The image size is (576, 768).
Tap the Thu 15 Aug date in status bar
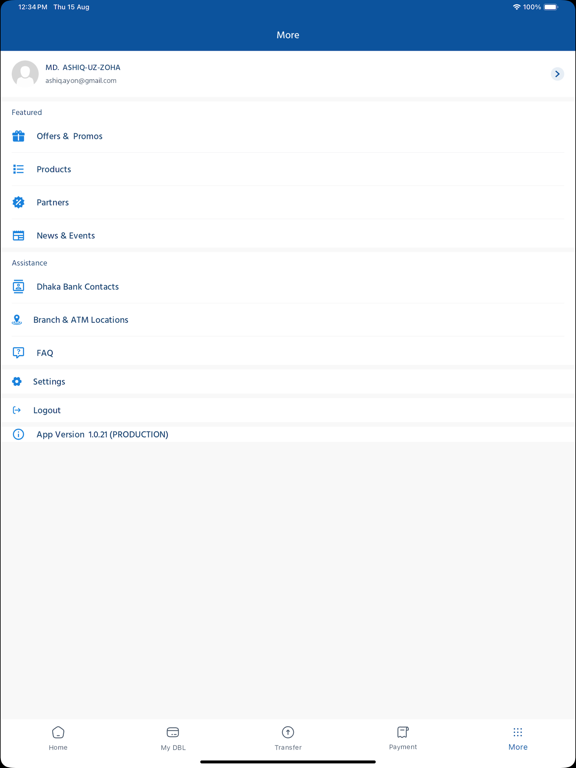[x=72, y=7]
